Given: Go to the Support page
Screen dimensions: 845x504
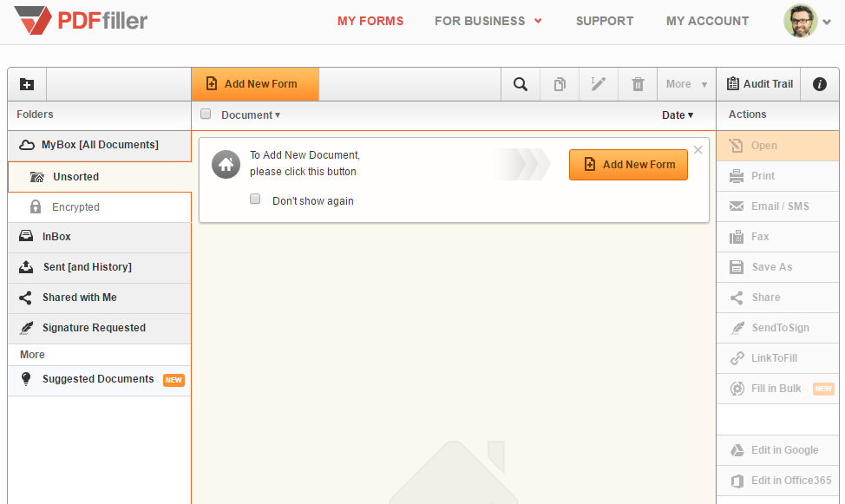Looking at the screenshot, I should click(x=605, y=21).
